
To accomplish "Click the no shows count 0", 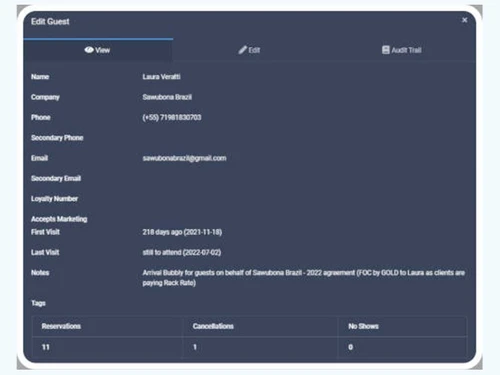I will point(350,347).
